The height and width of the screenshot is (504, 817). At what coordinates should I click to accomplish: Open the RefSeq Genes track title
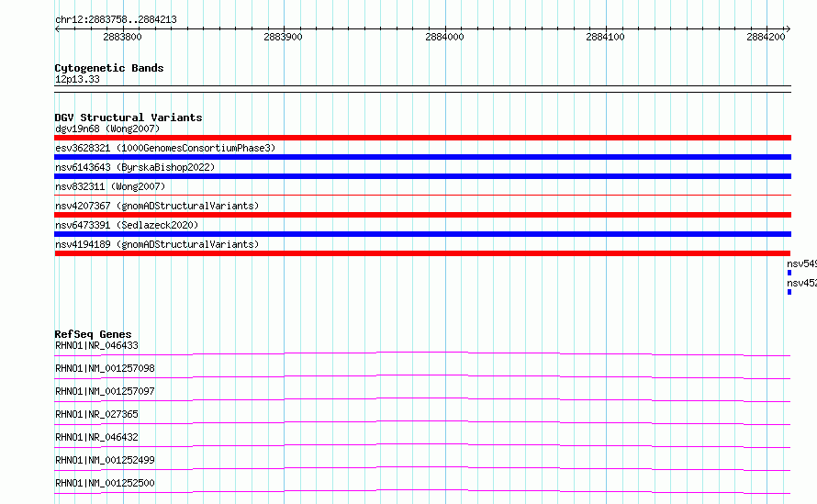[93, 334]
